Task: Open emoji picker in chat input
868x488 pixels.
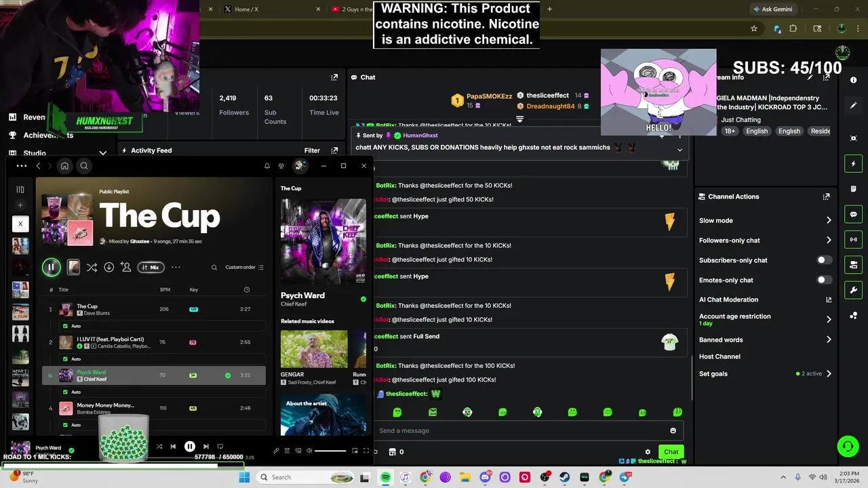Action: pos(673,430)
